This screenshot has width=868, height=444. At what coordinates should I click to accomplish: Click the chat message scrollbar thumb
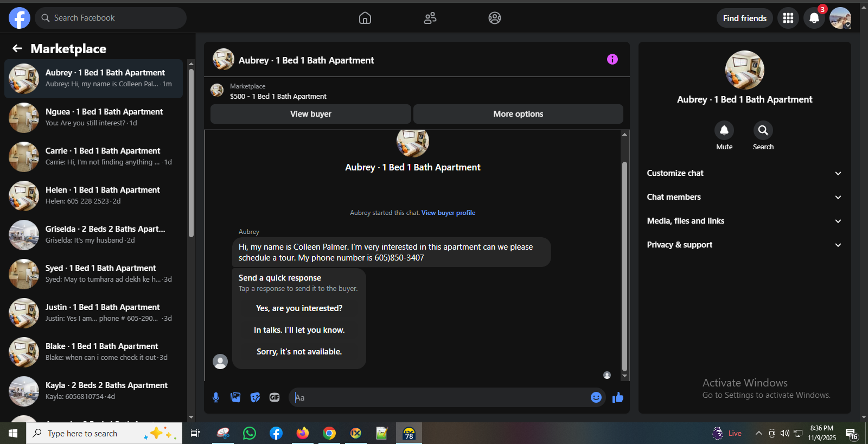(624, 266)
